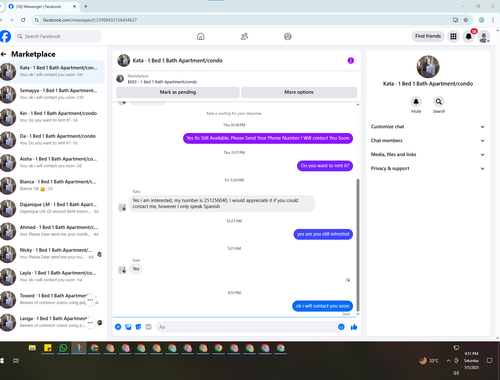500x380 pixels.
Task: Attach a photo file icon in composer
Action: coord(128,327)
